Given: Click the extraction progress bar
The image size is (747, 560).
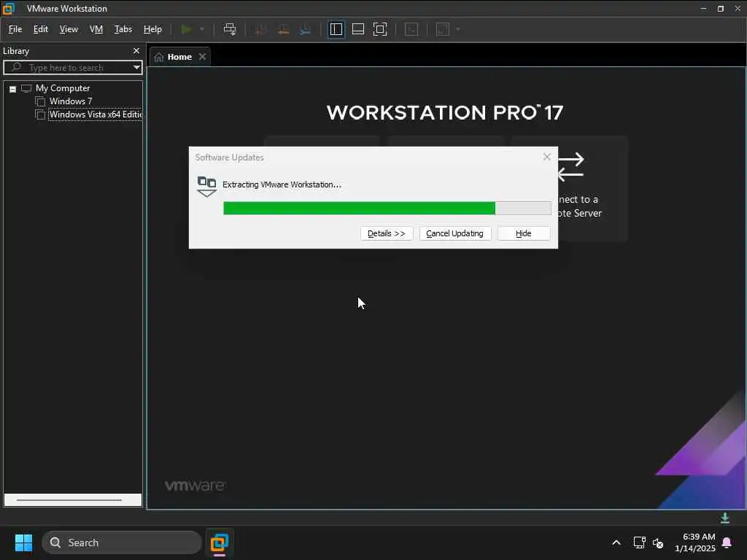Looking at the screenshot, I should pos(387,208).
